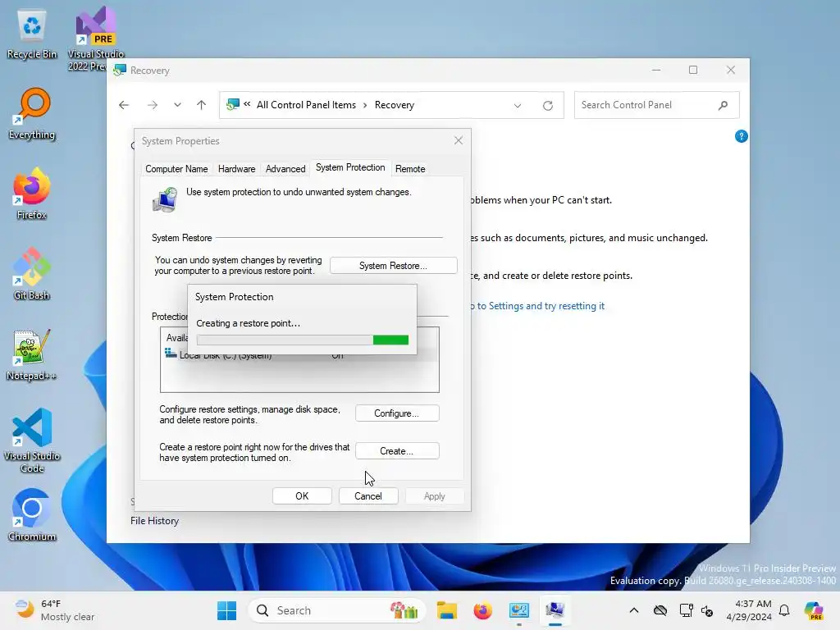Navigate up one level in Control Panel
840x630 pixels.
(x=202, y=105)
